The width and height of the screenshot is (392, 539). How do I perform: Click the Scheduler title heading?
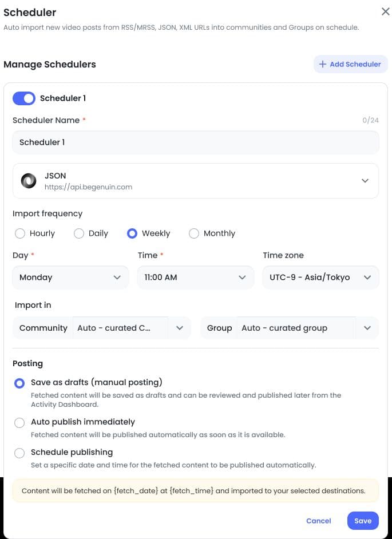pos(30,13)
